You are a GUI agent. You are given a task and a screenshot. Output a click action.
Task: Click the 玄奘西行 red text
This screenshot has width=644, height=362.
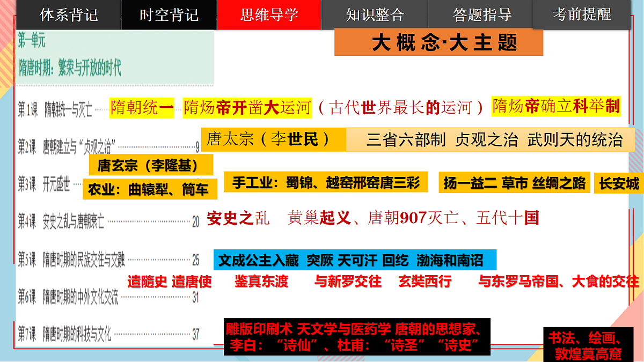tap(425, 282)
